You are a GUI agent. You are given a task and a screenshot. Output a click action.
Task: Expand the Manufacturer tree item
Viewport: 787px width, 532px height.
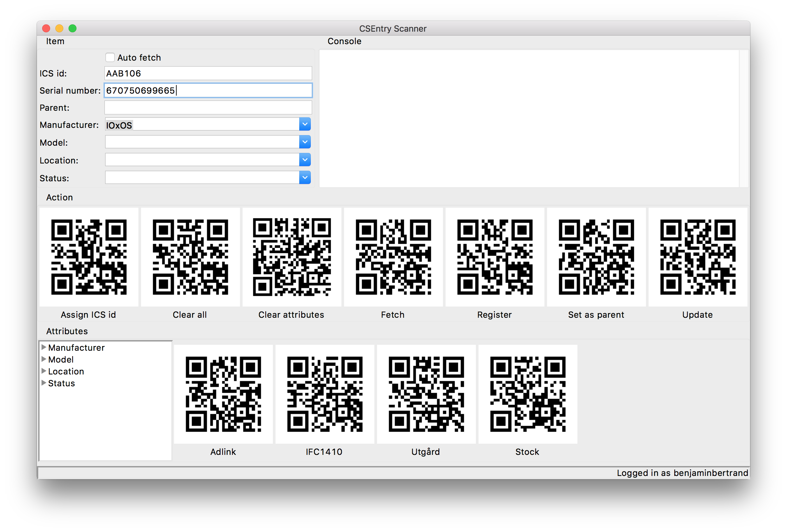(x=44, y=347)
